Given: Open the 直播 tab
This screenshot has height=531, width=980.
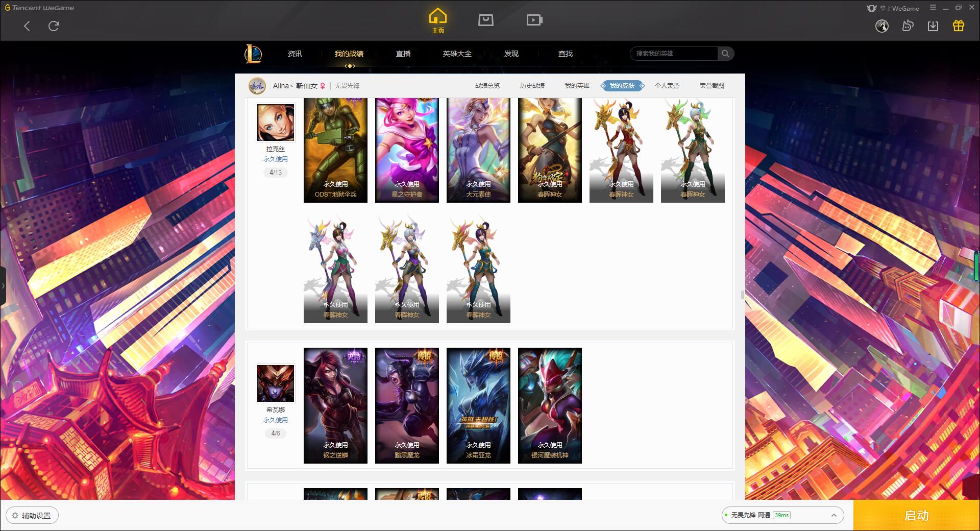Looking at the screenshot, I should pyautogui.click(x=403, y=54).
